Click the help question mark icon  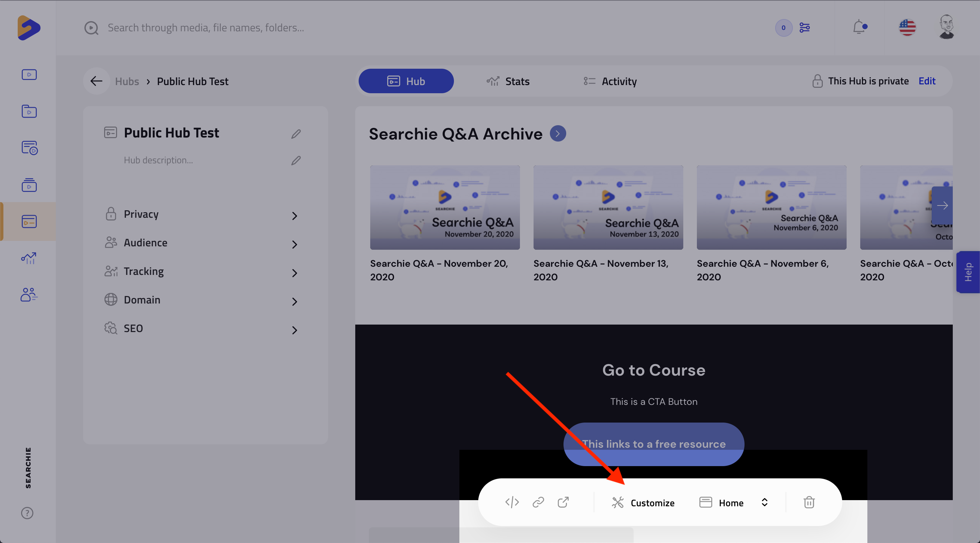[x=27, y=513]
